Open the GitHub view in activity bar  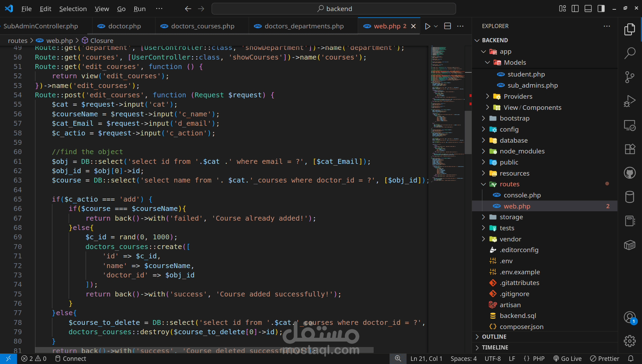630,173
